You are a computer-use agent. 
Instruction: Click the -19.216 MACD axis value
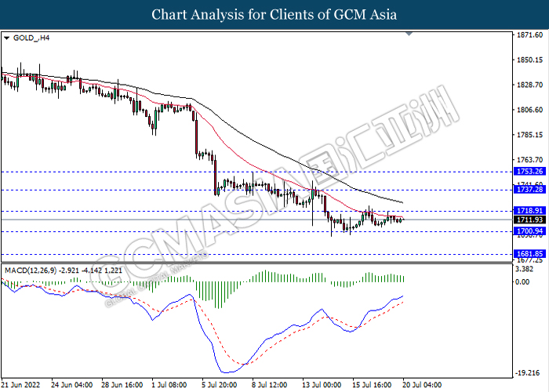(528, 373)
